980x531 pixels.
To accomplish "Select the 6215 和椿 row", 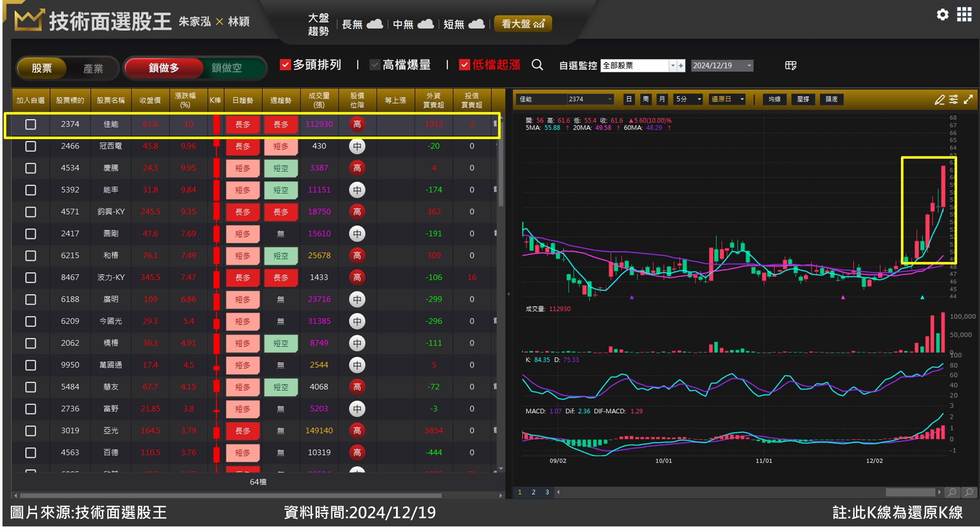I will (x=254, y=256).
